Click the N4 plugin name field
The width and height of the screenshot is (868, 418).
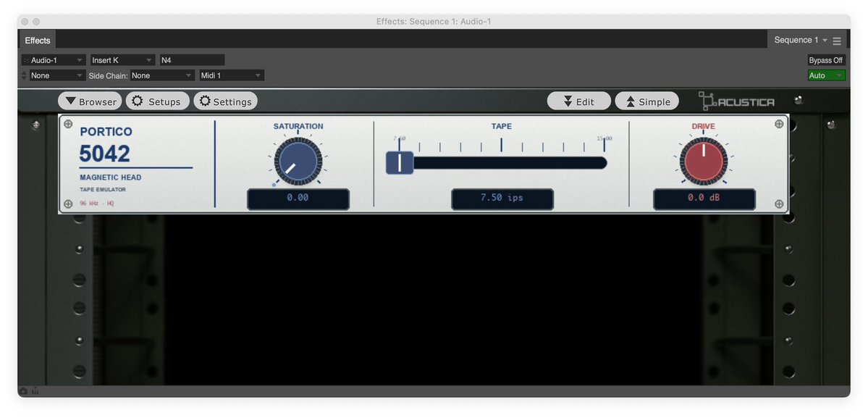192,60
